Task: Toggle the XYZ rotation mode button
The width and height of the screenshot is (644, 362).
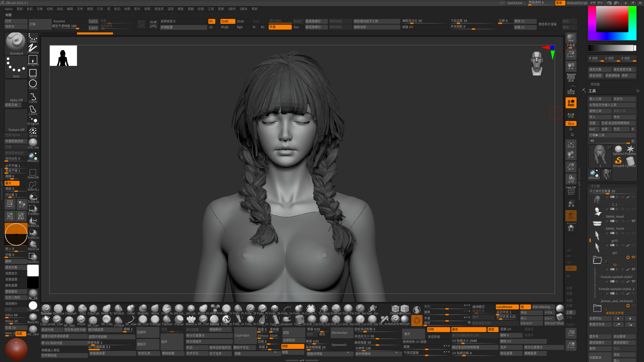Action: (x=571, y=123)
